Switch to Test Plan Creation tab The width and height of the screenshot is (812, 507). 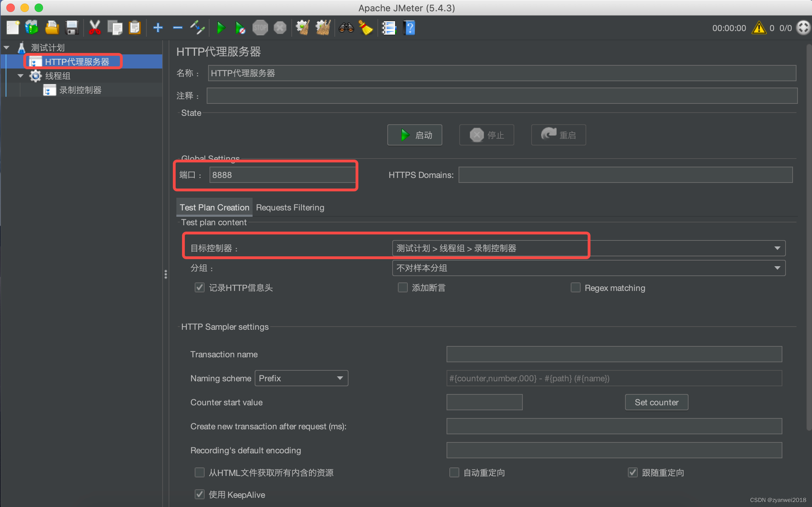coord(214,207)
